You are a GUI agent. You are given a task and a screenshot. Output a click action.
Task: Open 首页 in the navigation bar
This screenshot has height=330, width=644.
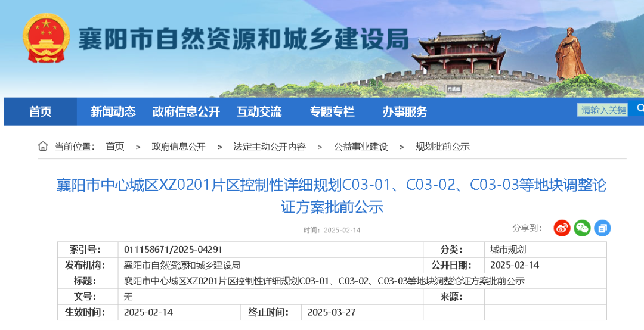click(x=41, y=111)
